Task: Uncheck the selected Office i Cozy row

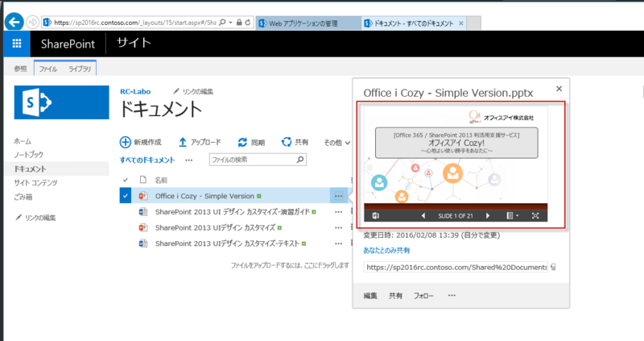Action: coord(125,195)
